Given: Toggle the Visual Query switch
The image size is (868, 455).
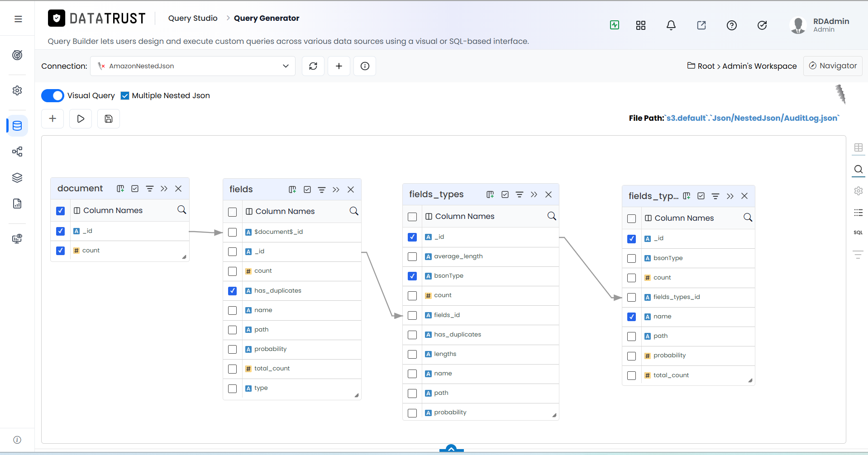Looking at the screenshot, I should (52, 95).
